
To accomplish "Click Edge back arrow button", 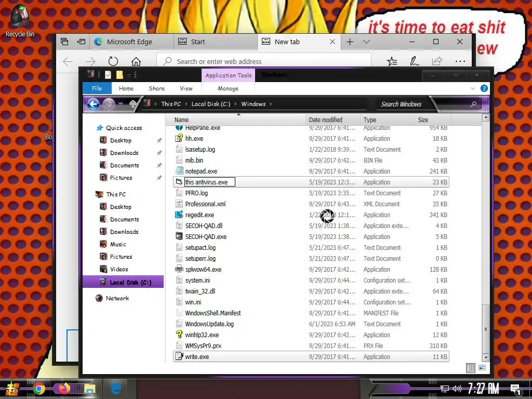I will point(68,61).
